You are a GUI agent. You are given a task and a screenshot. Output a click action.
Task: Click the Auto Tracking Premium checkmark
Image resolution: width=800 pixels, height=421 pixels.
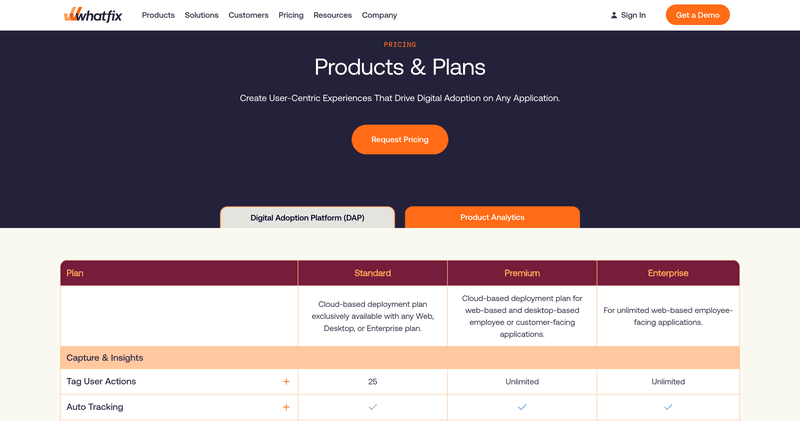pyautogui.click(x=522, y=407)
